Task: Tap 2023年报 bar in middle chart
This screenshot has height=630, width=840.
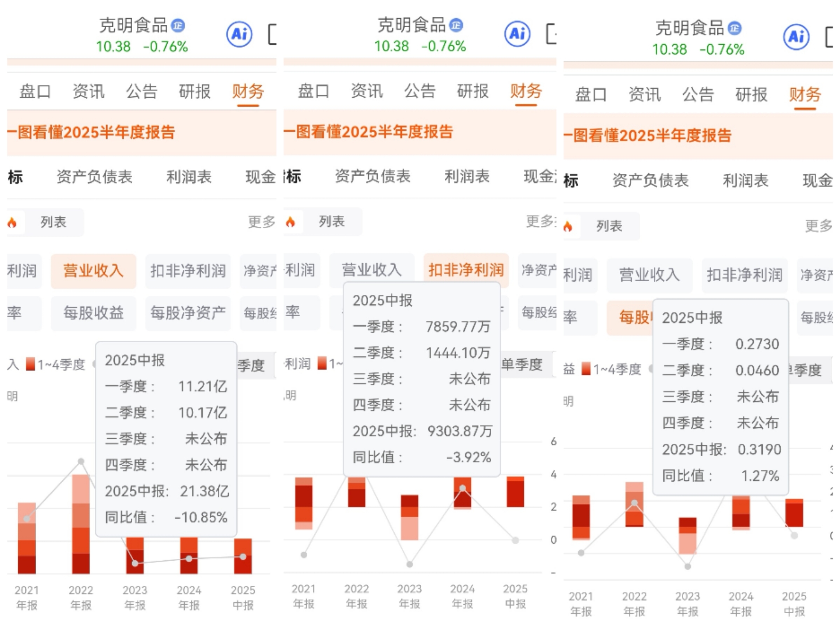Action: pos(409,518)
